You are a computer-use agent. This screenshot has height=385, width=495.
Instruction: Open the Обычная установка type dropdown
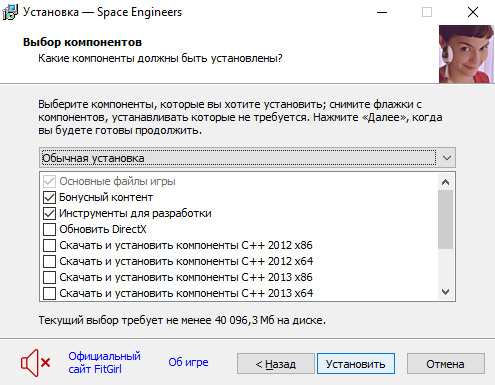tap(247, 158)
